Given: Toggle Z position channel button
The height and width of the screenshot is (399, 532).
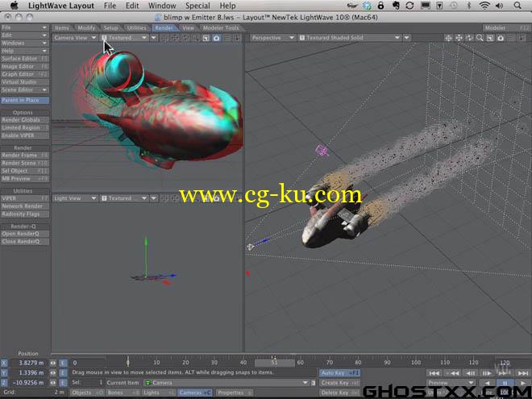Looking at the screenshot, I should [4, 382].
